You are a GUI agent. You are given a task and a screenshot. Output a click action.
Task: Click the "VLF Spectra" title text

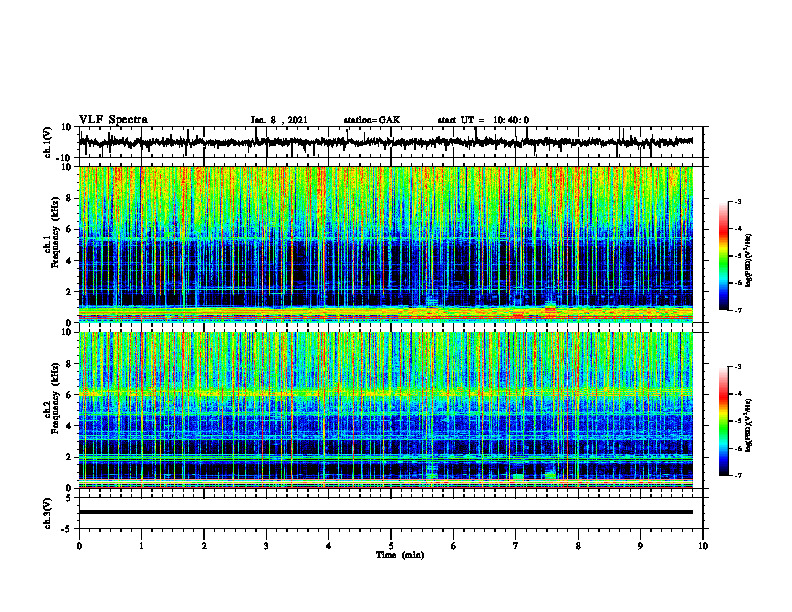click(113, 120)
